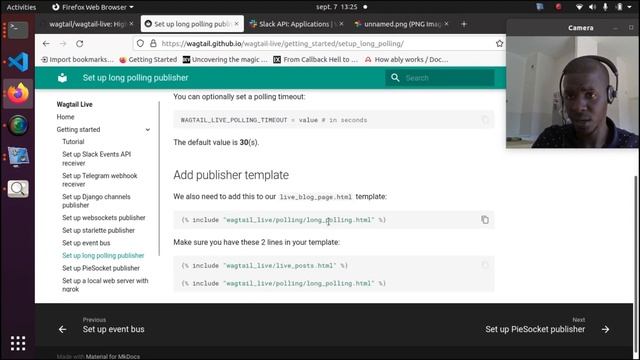Image resolution: width=640 pixels, height=360 pixels.
Task: Click the Camera window title bar
Action: pos(573,28)
